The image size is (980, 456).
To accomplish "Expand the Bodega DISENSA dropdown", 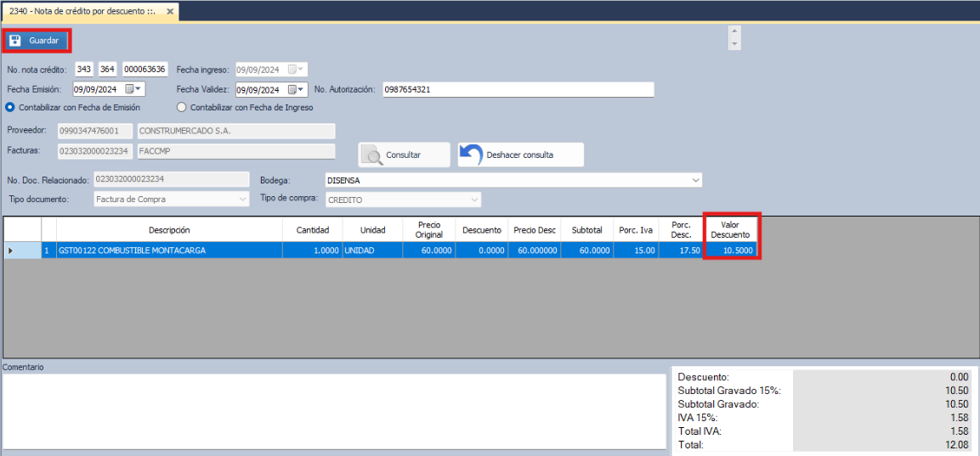I will click(x=695, y=180).
